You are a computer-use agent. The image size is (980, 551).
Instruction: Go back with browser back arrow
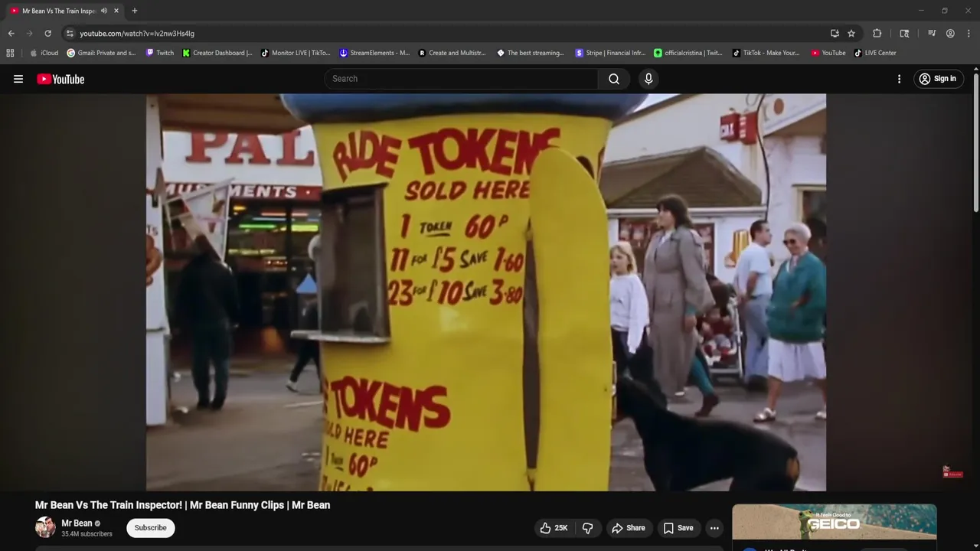(11, 34)
